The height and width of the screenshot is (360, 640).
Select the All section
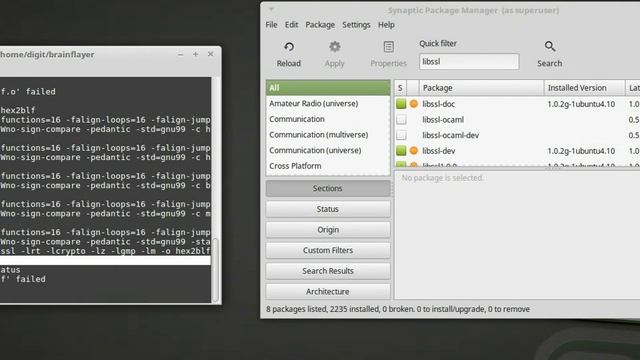(328, 88)
